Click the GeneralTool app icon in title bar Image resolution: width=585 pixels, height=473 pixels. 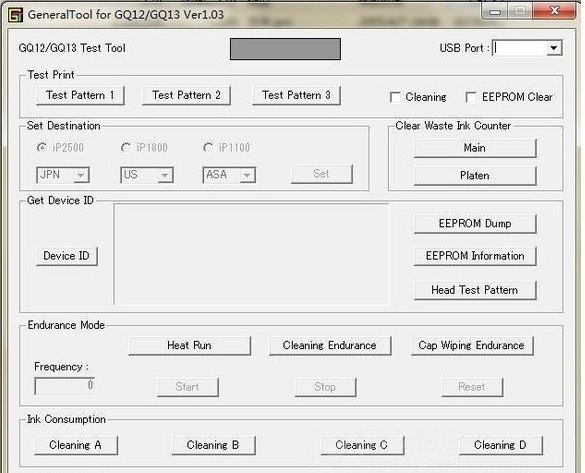16,15
